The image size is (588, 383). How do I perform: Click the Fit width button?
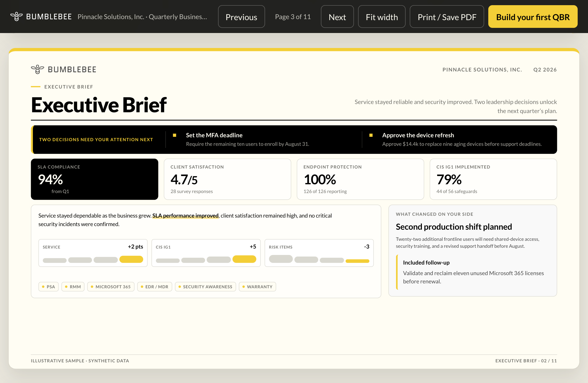(382, 17)
